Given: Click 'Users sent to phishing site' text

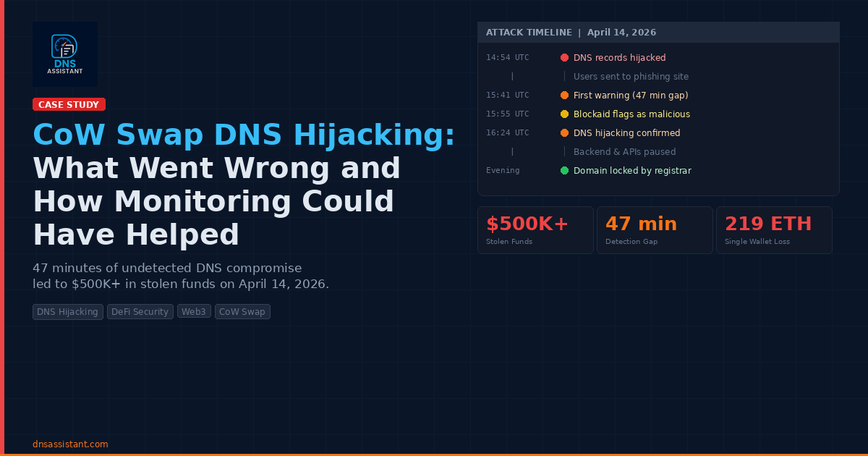Looking at the screenshot, I should click(x=631, y=77).
